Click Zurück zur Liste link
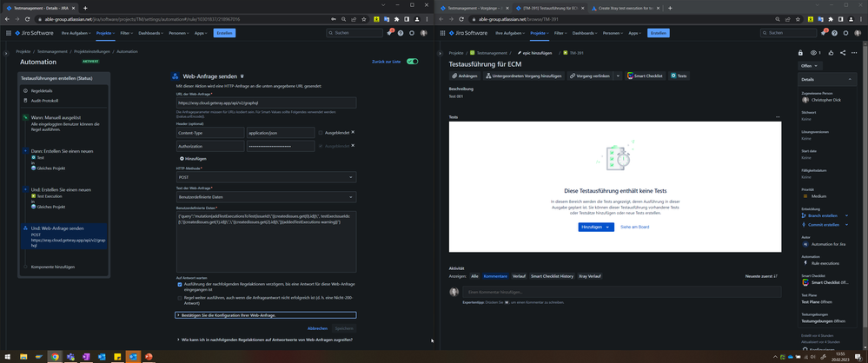Image resolution: width=868 pixels, height=363 pixels. (386, 62)
